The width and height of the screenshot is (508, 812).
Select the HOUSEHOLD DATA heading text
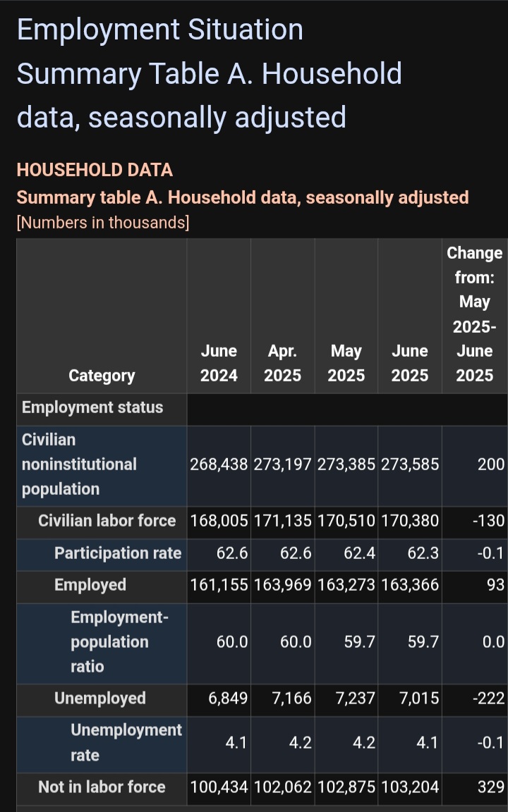[95, 170]
